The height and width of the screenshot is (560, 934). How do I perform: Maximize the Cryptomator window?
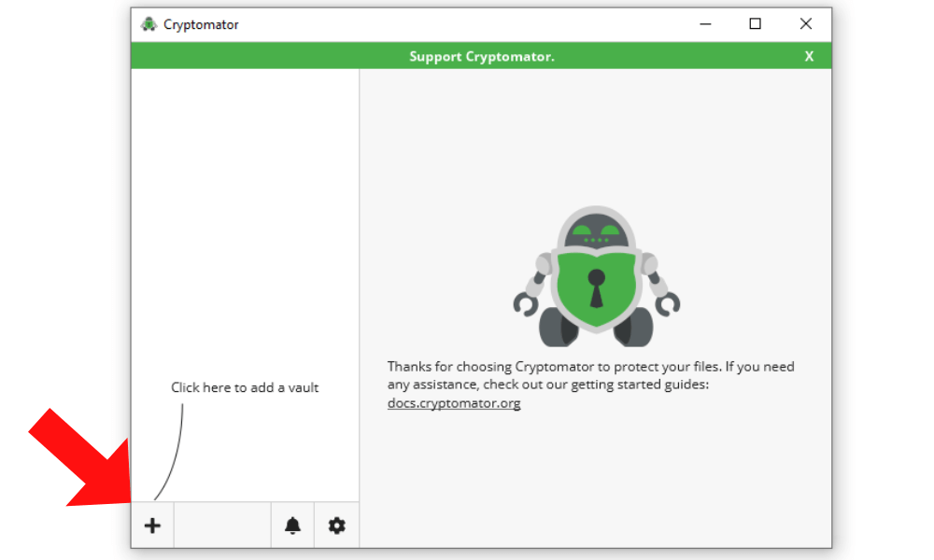[756, 24]
